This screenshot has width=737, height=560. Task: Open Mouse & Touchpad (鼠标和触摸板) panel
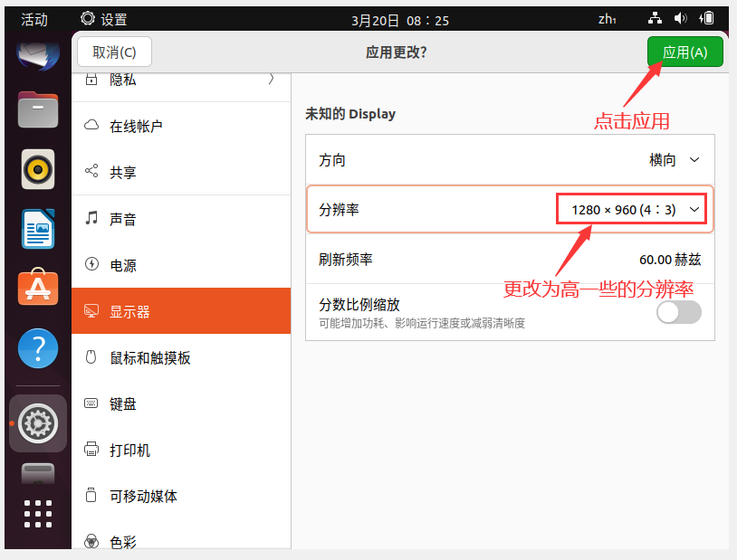(x=181, y=357)
